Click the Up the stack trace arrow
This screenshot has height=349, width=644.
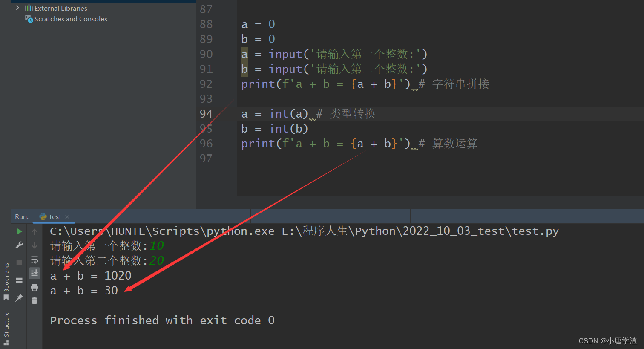[x=34, y=231]
